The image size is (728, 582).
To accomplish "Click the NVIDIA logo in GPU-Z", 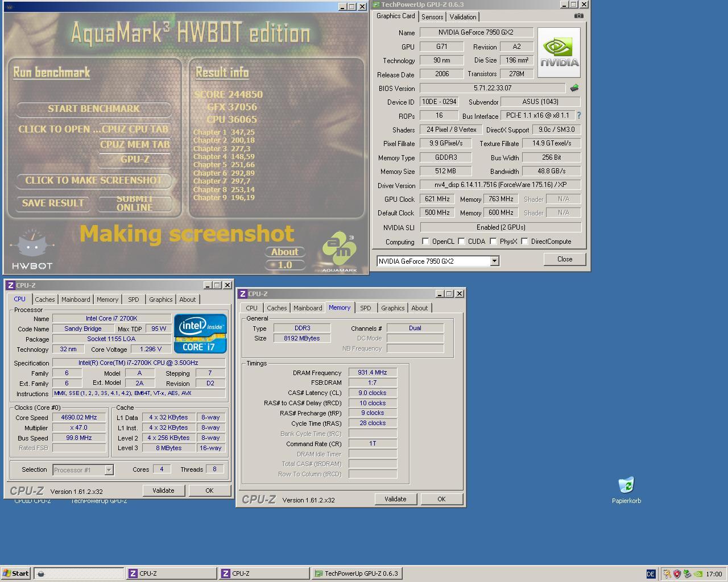I will click(x=559, y=52).
